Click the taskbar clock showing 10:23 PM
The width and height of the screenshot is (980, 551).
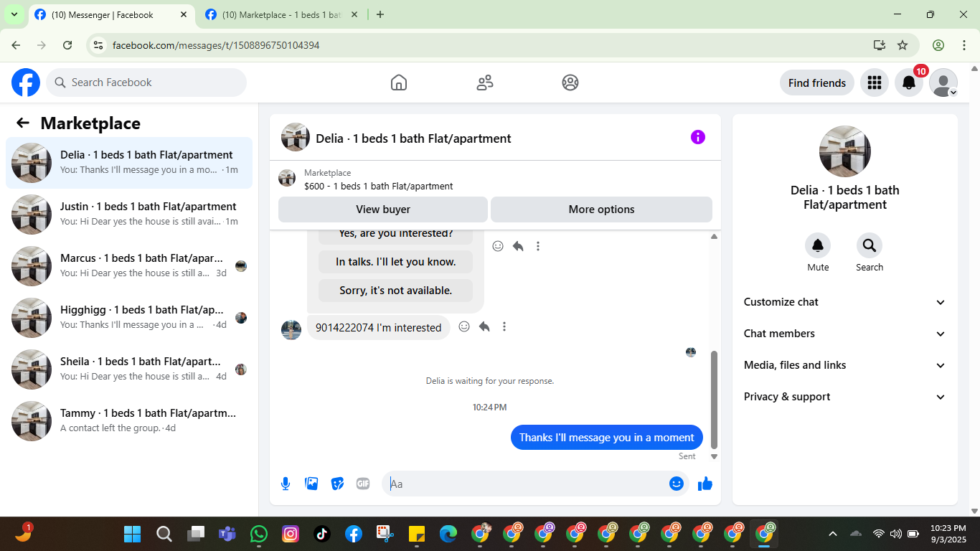click(x=948, y=534)
